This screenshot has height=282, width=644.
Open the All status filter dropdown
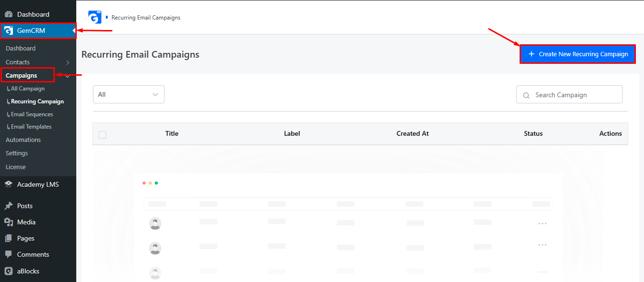(129, 94)
